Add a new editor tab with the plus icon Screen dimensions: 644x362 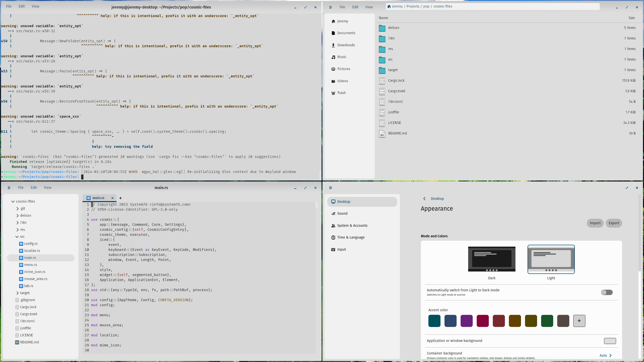click(x=120, y=198)
